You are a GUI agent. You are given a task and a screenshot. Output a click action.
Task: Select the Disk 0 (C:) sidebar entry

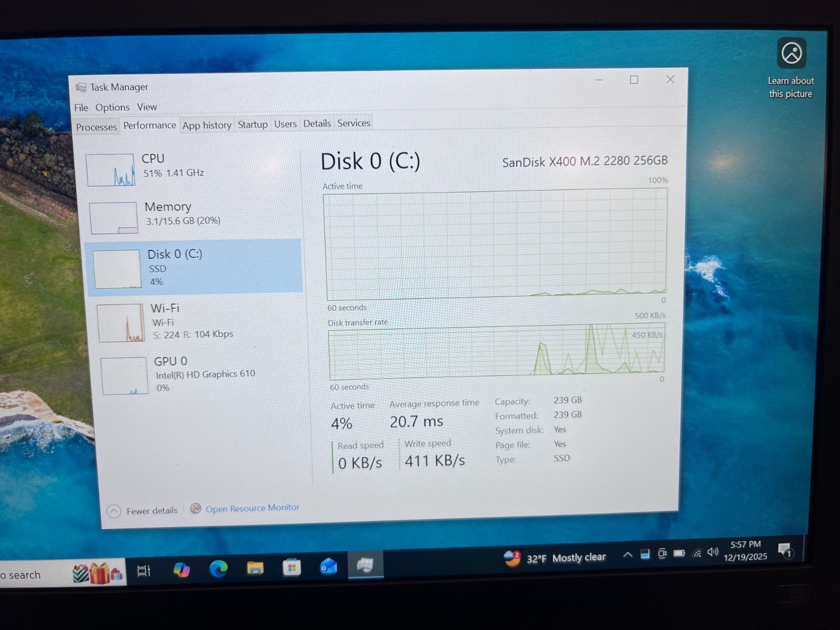click(193, 267)
